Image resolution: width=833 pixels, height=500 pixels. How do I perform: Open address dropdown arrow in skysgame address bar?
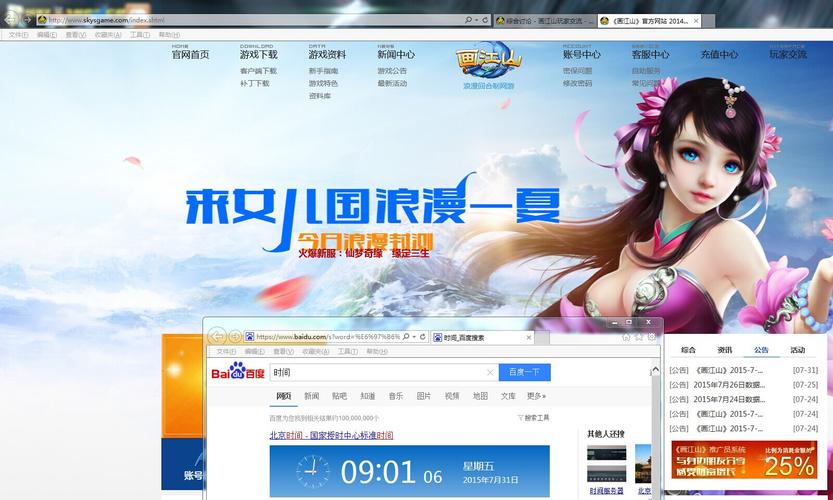pos(477,20)
